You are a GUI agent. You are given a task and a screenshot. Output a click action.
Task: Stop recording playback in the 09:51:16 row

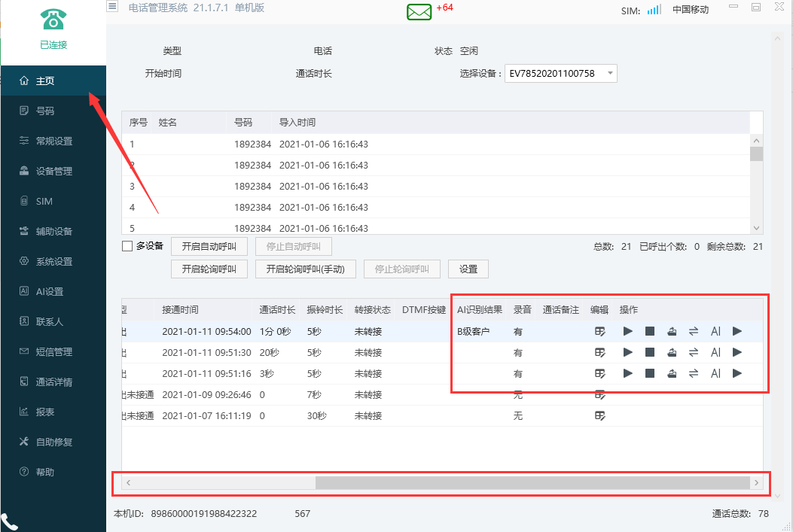650,374
